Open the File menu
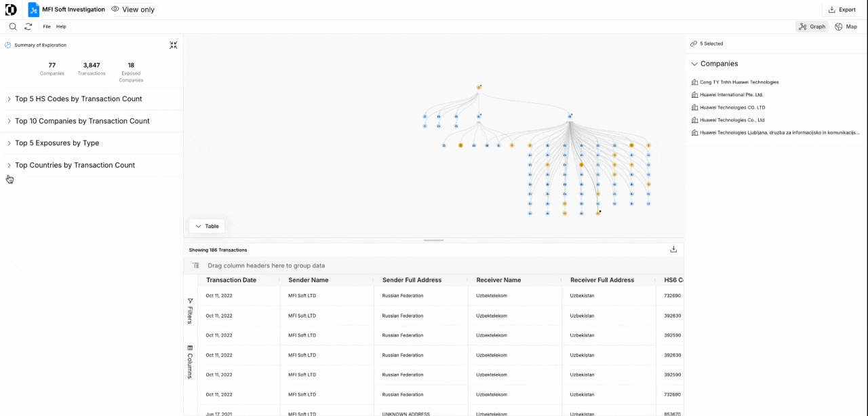868x416 pixels. click(x=47, y=26)
